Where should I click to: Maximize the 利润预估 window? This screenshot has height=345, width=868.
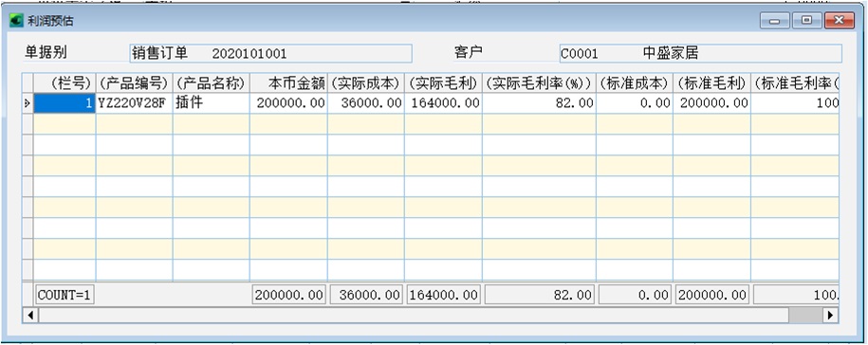pyautogui.click(x=806, y=21)
